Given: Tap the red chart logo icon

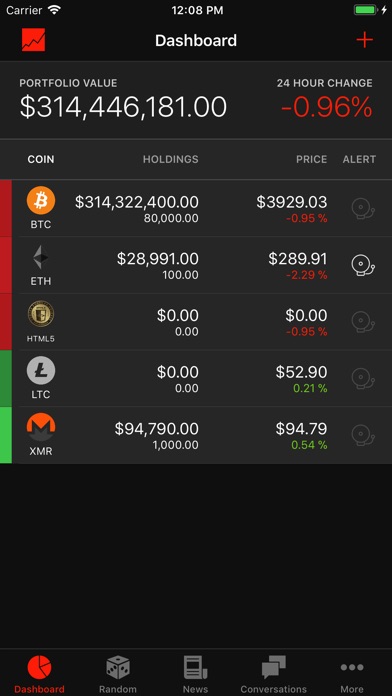Looking at the screenshot, I should click(33, 40).
